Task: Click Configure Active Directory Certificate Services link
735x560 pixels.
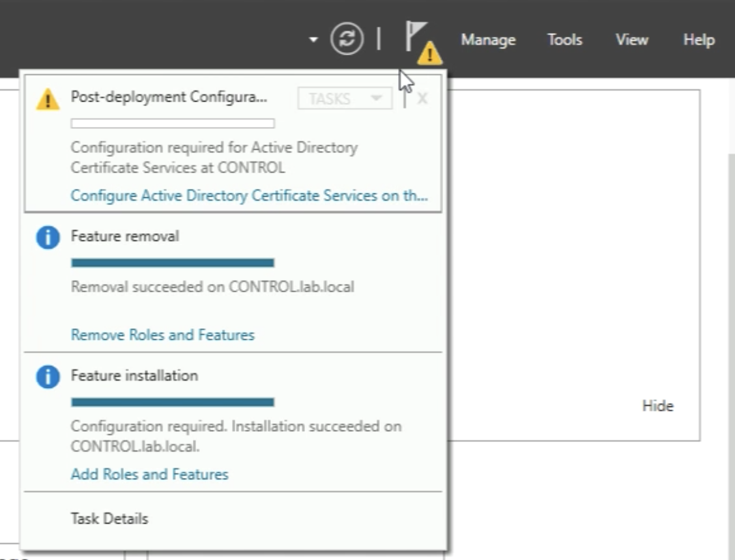Action: coord(249,196)
